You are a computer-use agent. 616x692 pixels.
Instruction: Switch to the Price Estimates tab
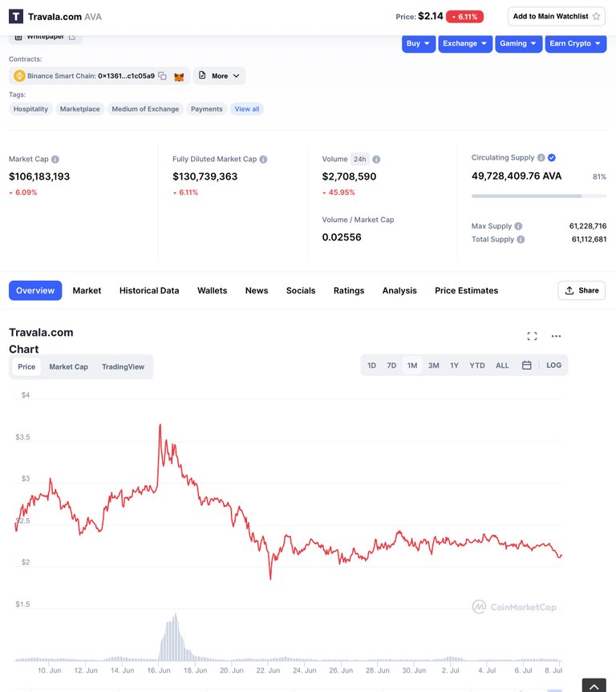pos(466,290)
